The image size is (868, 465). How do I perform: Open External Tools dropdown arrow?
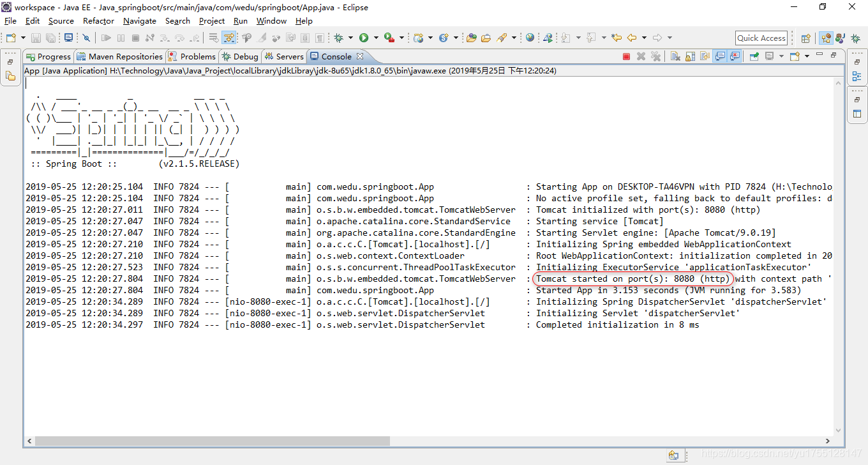(x=401, y=38)
